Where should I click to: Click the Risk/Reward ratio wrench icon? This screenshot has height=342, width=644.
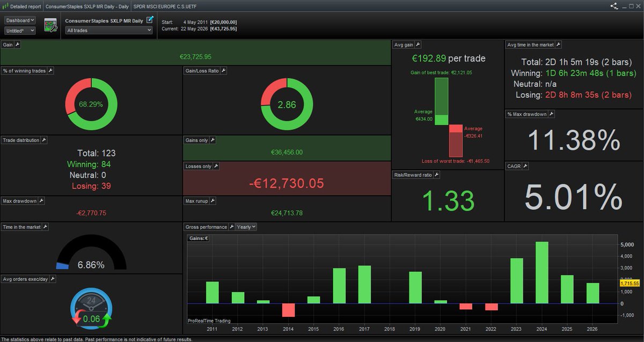tap(437, 175)
